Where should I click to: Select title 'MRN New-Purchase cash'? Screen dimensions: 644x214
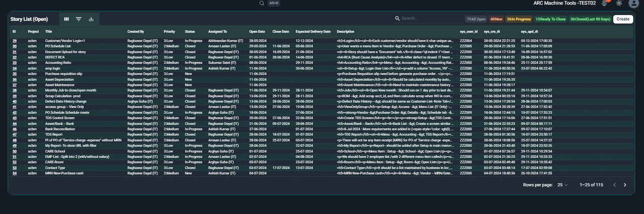(65, 173)
